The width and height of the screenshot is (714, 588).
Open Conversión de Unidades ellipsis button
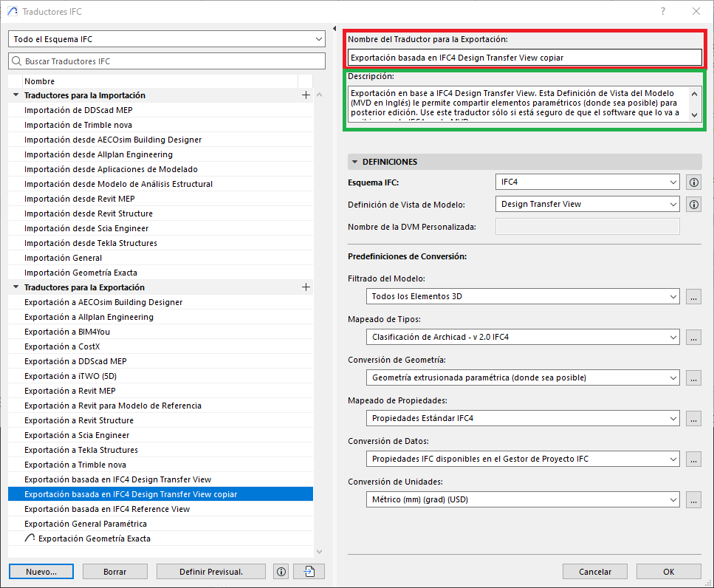tap(693, 499)
